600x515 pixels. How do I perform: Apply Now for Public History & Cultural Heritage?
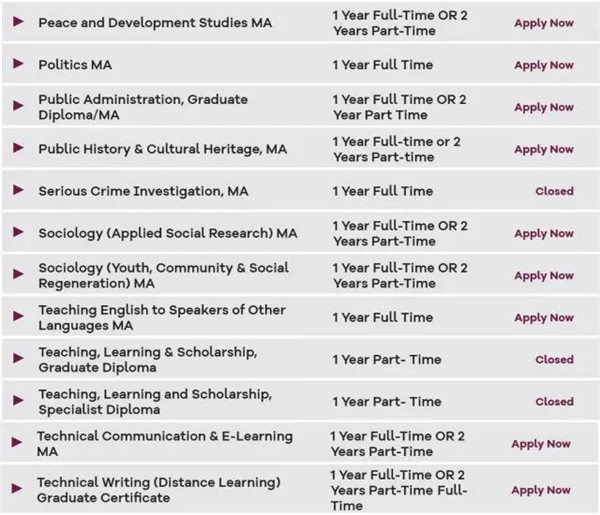[543, 149]
